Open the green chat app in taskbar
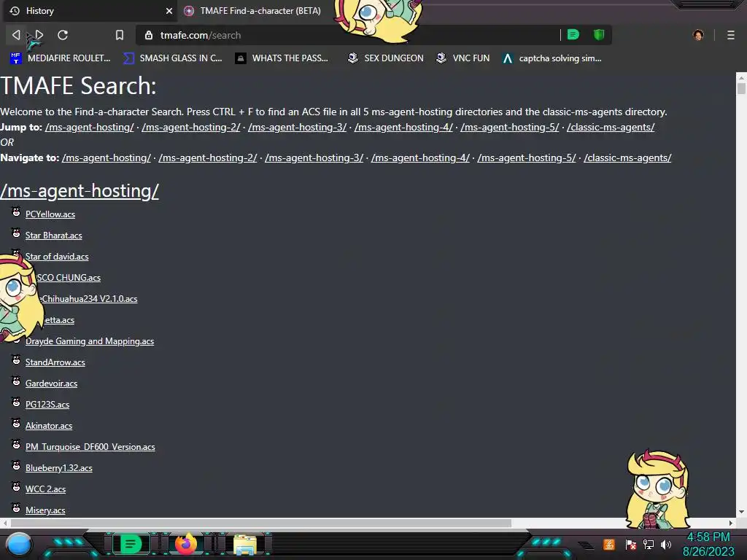Viewport: 747px width, 560px height. (x=131, y=544)
